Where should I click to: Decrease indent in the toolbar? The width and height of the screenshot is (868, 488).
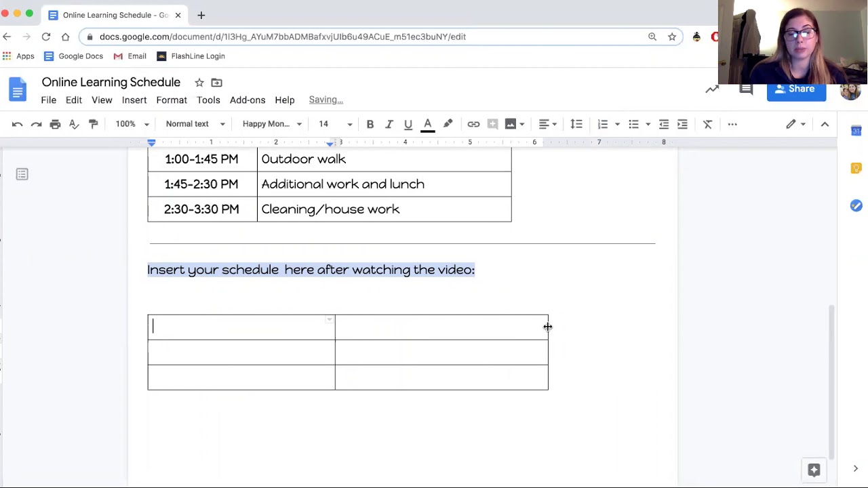(664, 124)
